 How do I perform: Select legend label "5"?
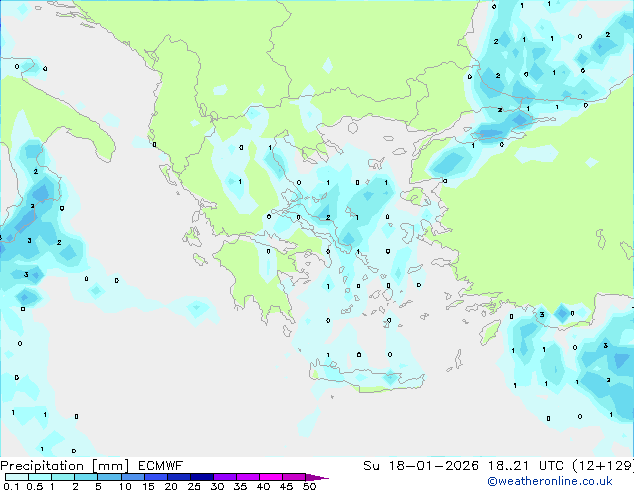(98, 486)
